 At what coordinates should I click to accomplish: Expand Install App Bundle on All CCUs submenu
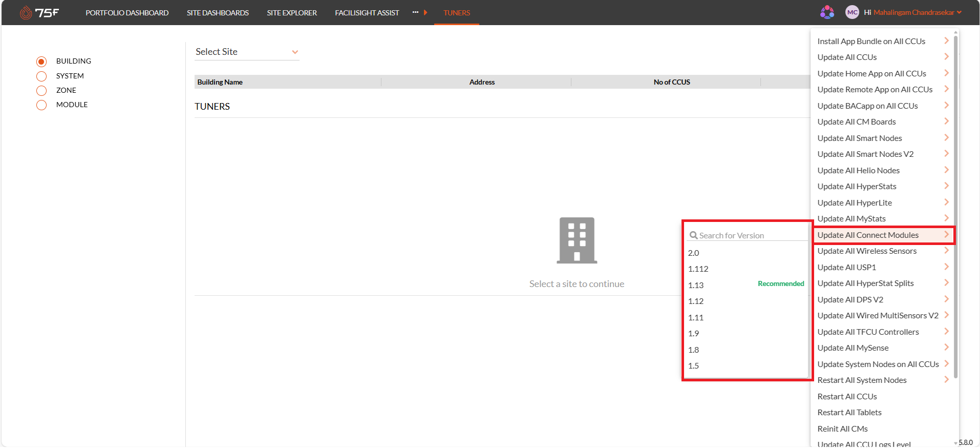(x=946, y=41)
